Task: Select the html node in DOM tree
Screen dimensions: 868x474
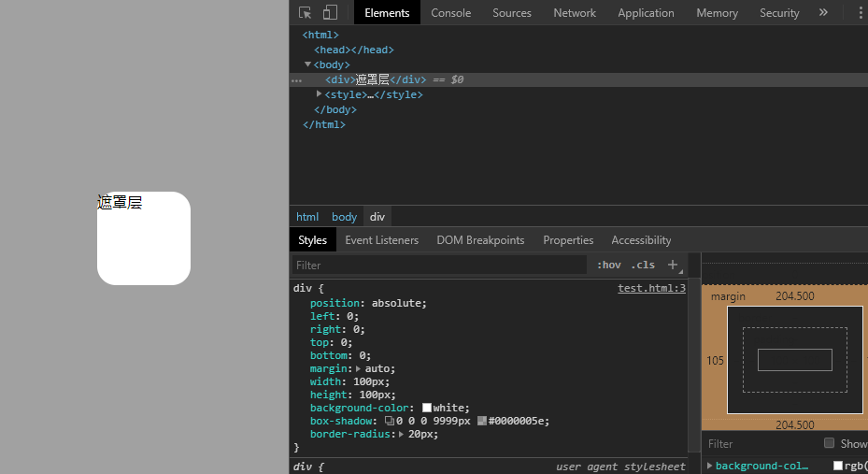Action: (320, 35)
